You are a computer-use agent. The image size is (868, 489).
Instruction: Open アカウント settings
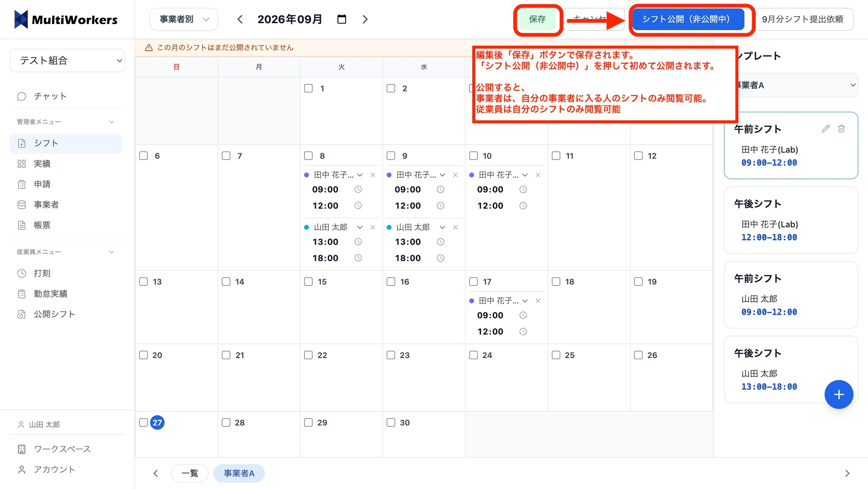(66, 469)
